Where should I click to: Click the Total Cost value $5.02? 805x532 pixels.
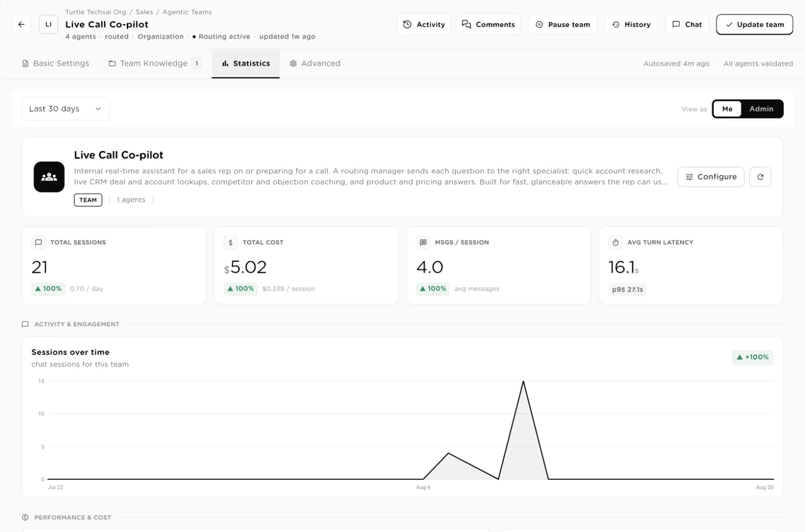(x=246, y=267)
